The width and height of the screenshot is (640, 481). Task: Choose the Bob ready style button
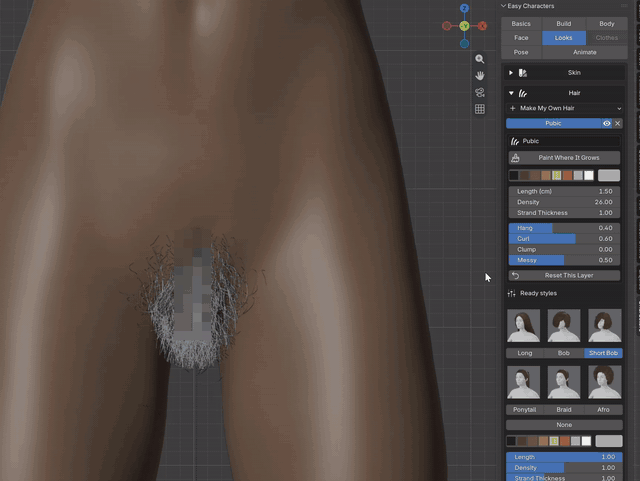[x=564, y=353]
